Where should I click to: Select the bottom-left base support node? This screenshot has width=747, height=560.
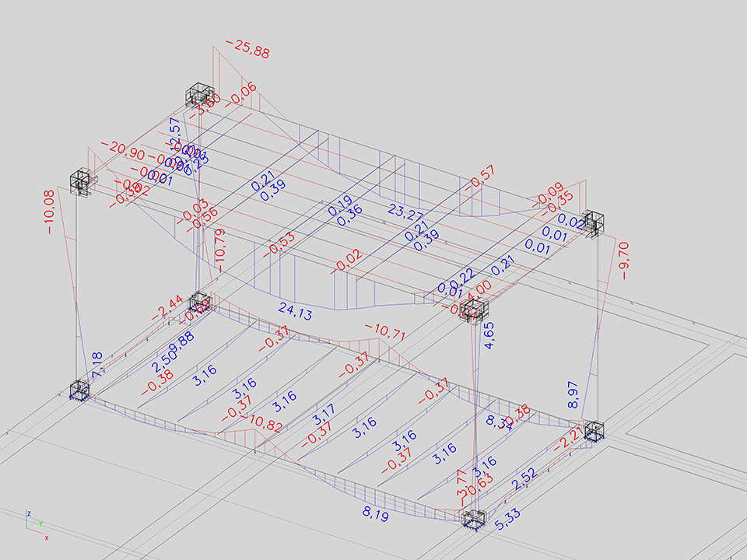tap(79, 390)
